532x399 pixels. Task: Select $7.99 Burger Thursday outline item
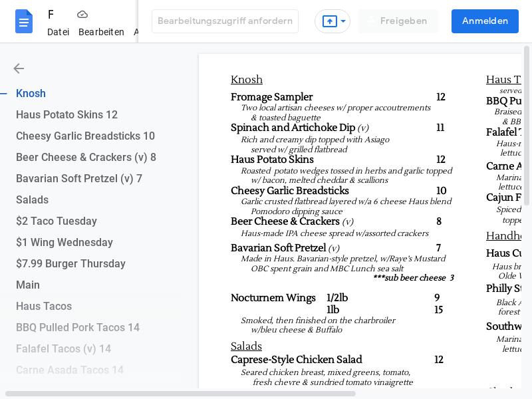pyautogui.click(x=70, y=264)
